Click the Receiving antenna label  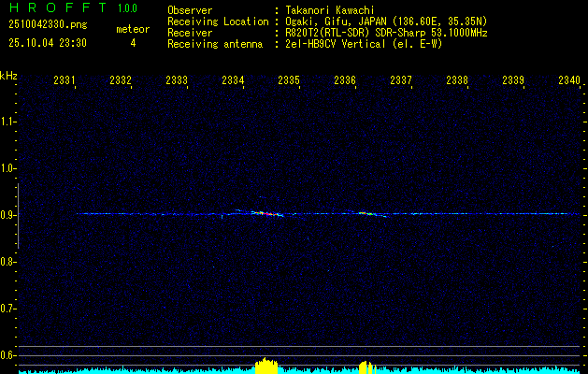coord(215,44)
